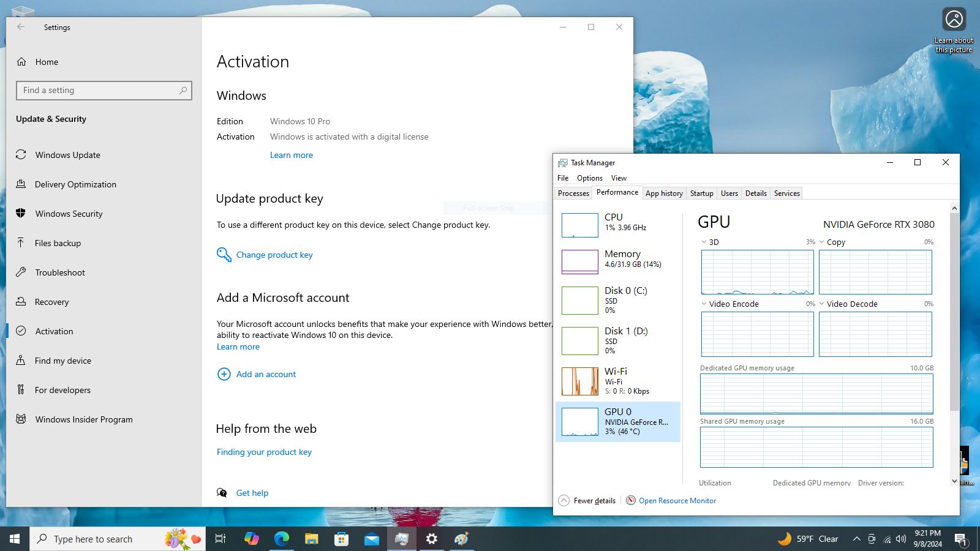980x551 pixels.
Task: Click the Change product key link
Action: [x=274, y=255]
